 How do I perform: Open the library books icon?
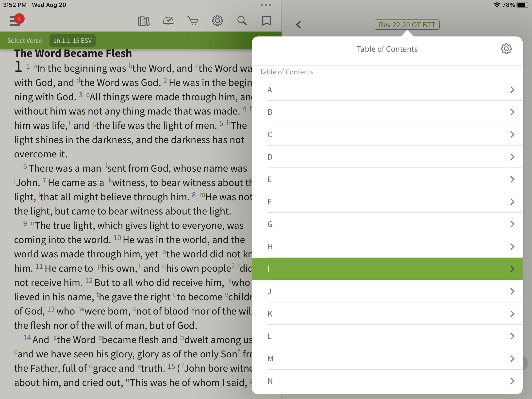click(x=144, y=21)
